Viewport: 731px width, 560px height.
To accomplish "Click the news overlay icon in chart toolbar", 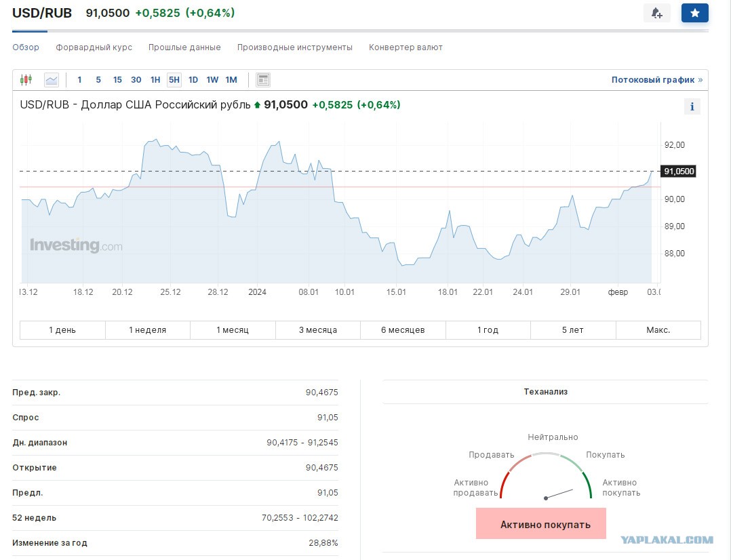I will tap(263, 80).
